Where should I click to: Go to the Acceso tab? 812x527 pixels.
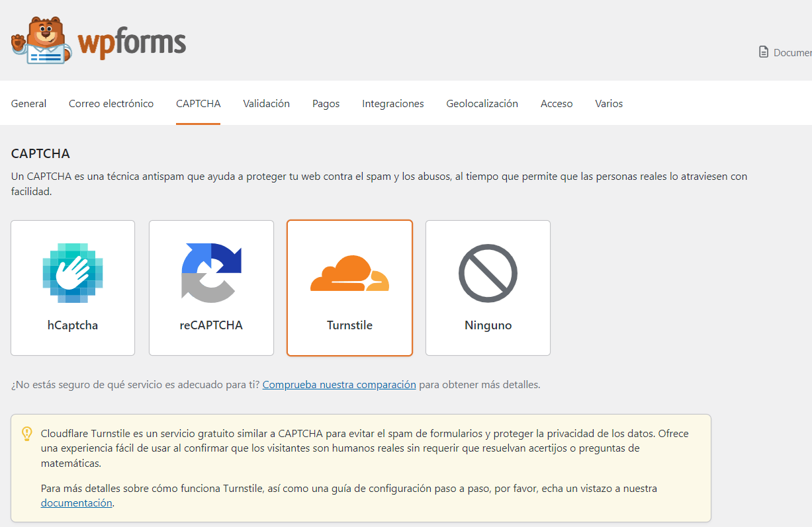point(557,104)
